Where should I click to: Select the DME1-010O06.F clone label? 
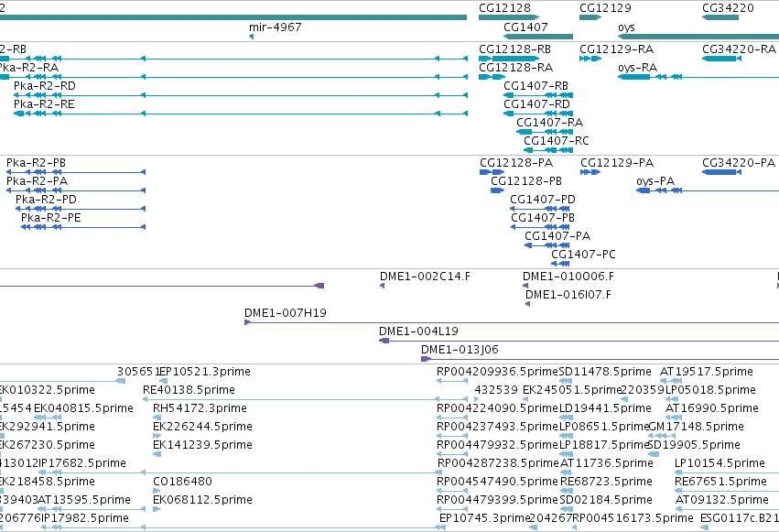(x=568, y=277)
